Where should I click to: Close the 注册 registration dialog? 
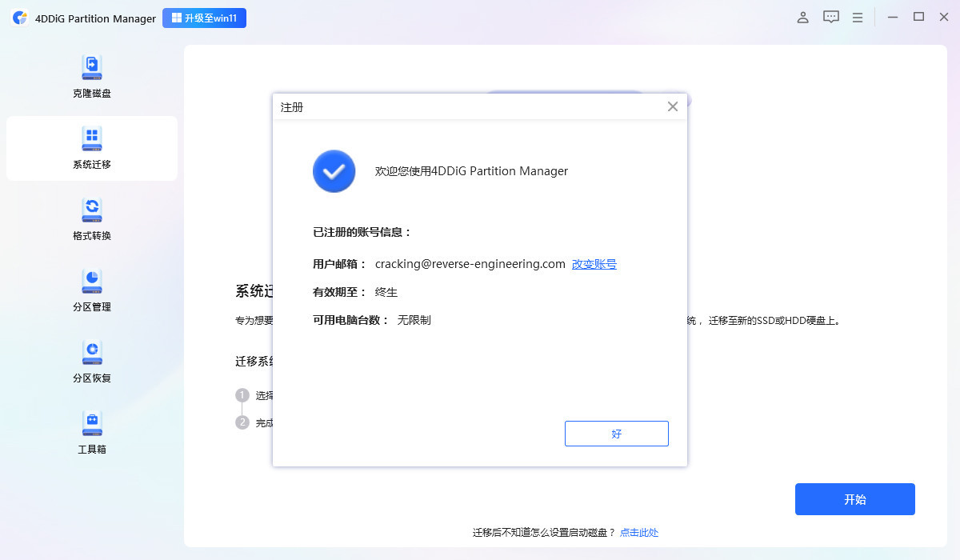[x=672, y=106]
